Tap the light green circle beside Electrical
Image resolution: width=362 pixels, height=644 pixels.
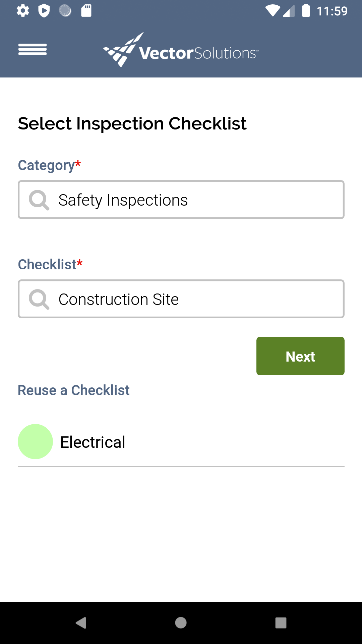click(35, 442)
